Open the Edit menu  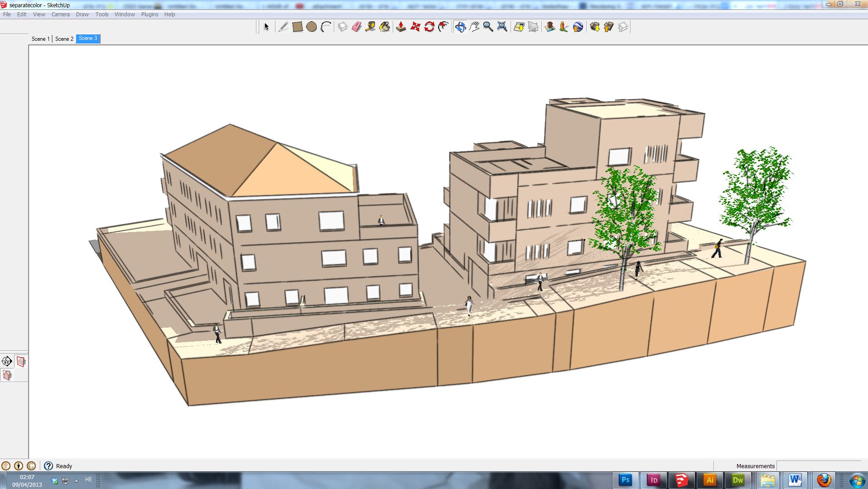pyautogui.click(x=22, y=15)
